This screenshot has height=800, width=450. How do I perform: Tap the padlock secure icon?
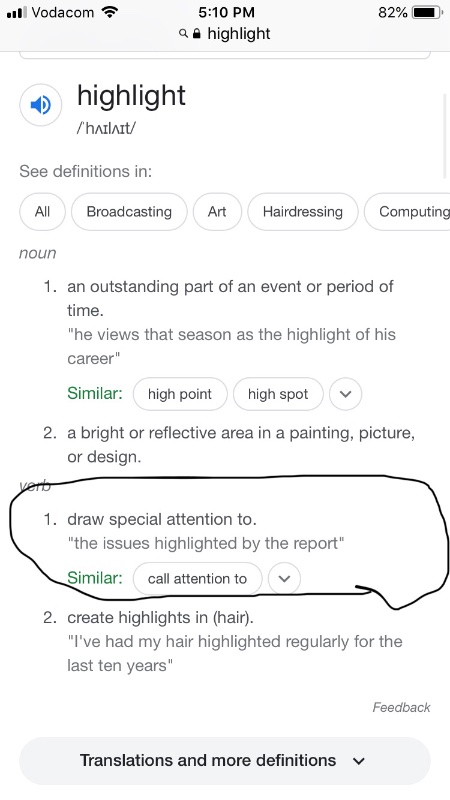coord(197,34)
